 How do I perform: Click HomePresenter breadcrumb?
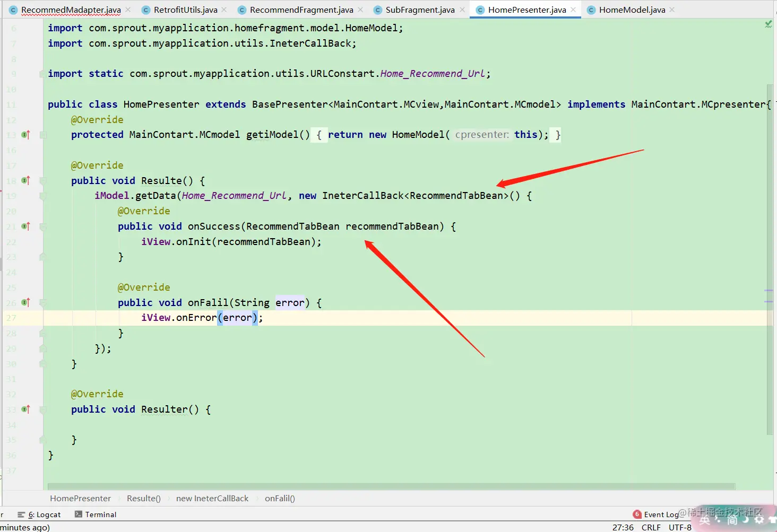(80, 499)
